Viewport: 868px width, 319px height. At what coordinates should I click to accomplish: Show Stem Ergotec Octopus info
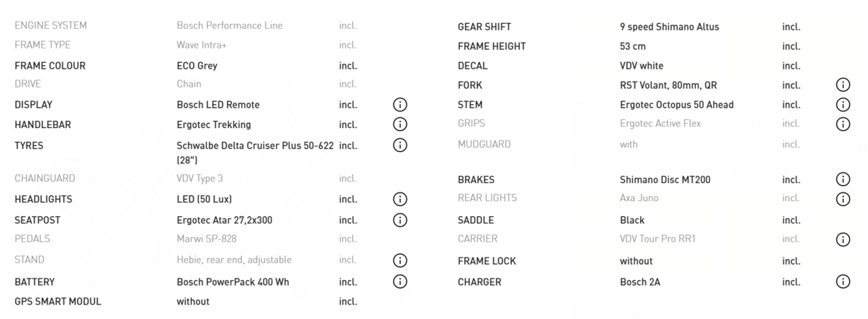[x=843, y=105]
